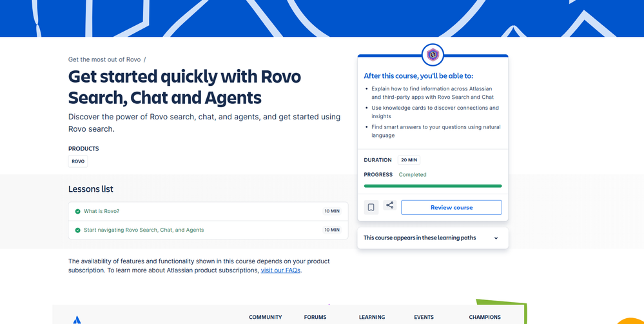Select FORUMS in the footer navigation
Image resolution: width=644 pixels, height=324 pixels.
click(x=315, y=318)
